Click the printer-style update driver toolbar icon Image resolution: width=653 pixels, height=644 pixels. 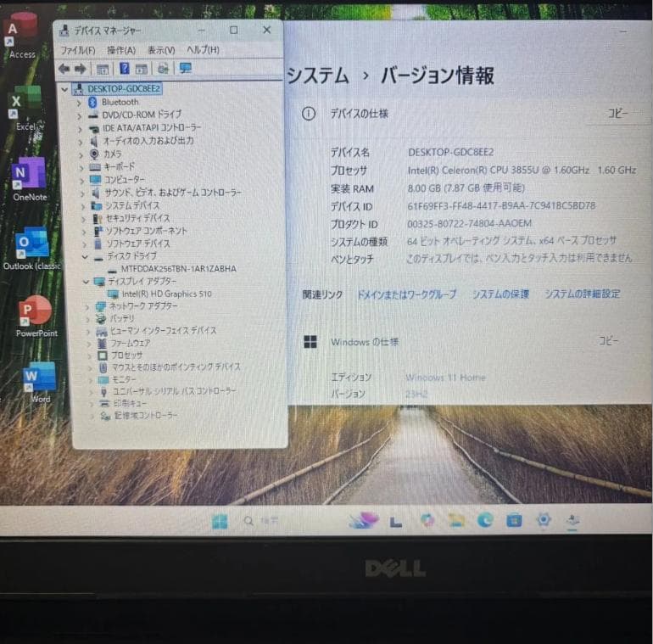click(x=163, y=69)
